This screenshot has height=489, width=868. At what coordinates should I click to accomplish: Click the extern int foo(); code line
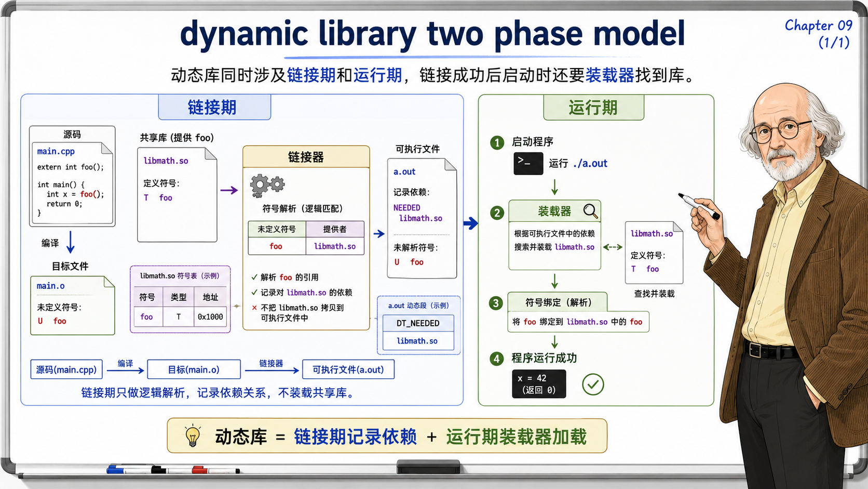pos(71,167)
